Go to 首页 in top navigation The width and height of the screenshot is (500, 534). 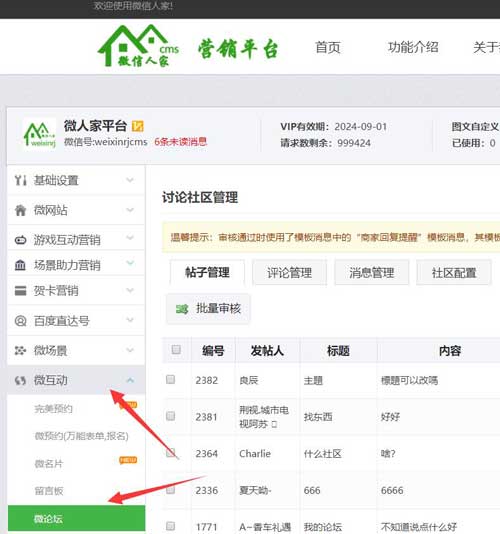click(328, 47)
